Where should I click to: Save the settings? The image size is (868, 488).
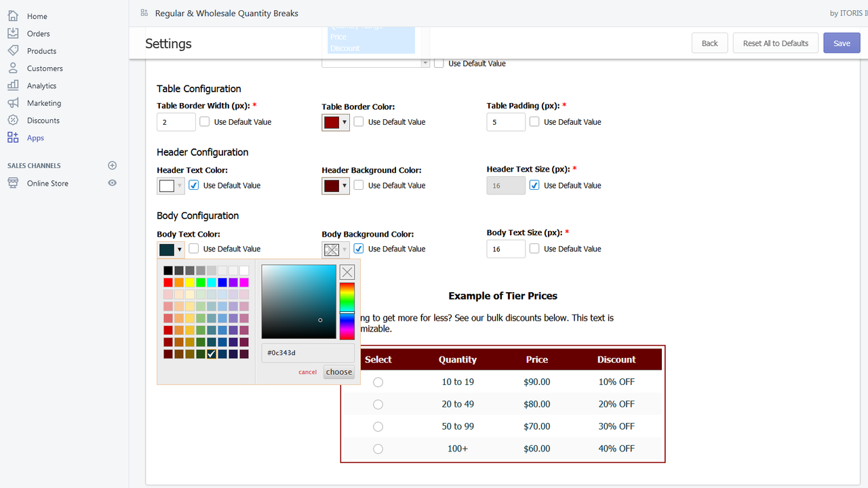[842, 43]
